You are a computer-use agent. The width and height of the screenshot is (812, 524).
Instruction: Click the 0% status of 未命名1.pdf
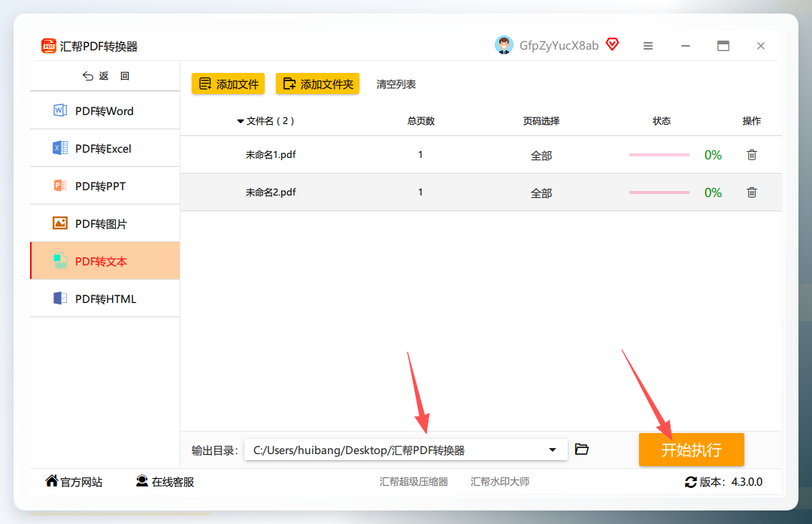[x=713, y=155]
